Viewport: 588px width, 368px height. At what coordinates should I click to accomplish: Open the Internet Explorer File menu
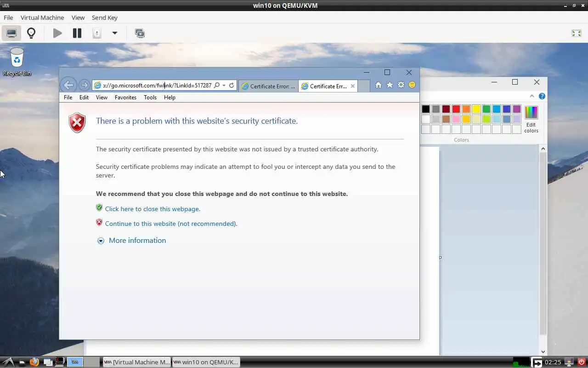pos(68,98)
